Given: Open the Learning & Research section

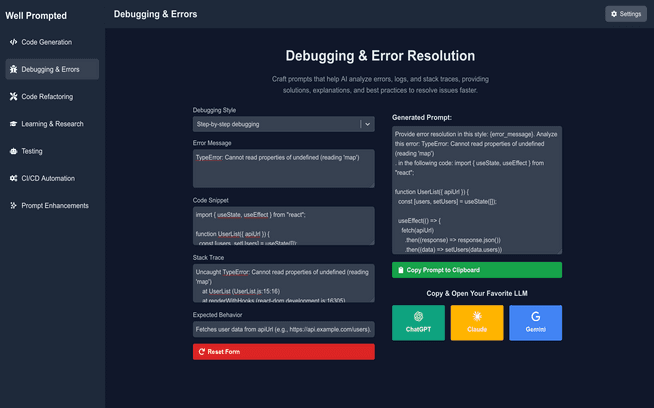Looking at the screenshot, I should click(x=52, y=124).
